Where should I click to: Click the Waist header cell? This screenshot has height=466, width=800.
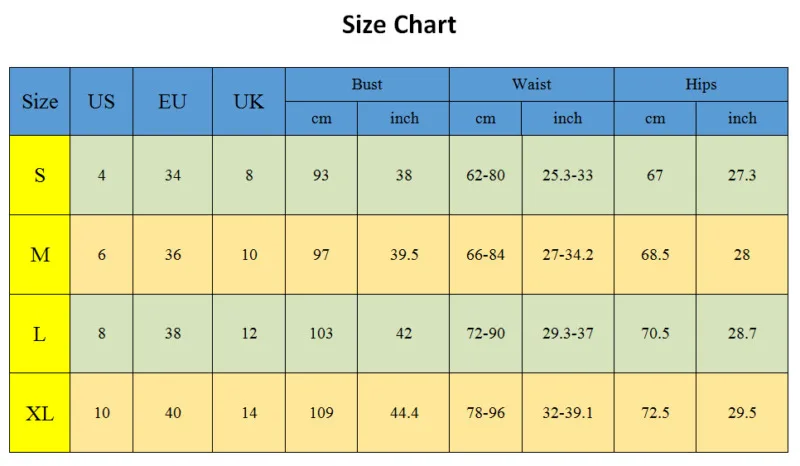point(531,85)
